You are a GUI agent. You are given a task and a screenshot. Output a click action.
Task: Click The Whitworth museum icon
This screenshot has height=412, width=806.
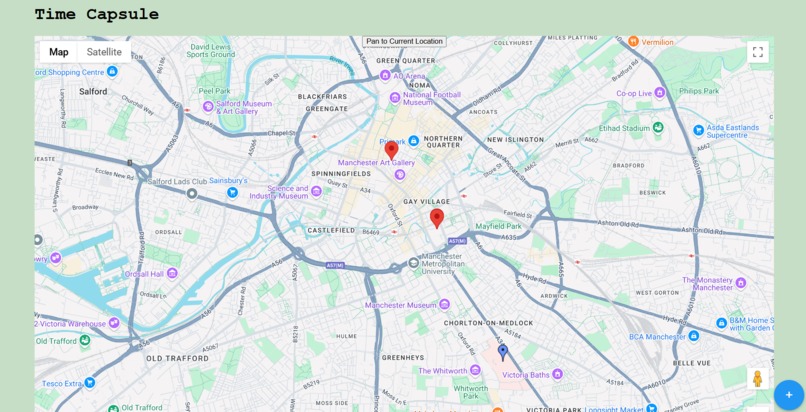click(475, 370)
